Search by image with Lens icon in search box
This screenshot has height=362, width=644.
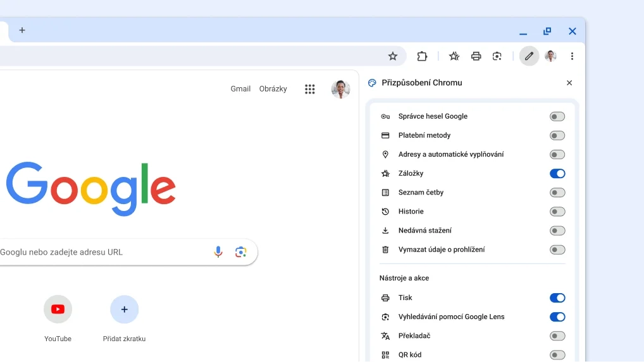(240, 252)
